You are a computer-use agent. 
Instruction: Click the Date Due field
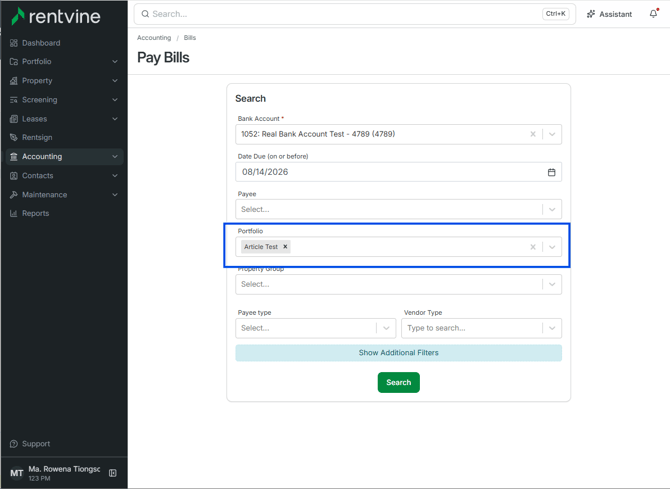398,172
